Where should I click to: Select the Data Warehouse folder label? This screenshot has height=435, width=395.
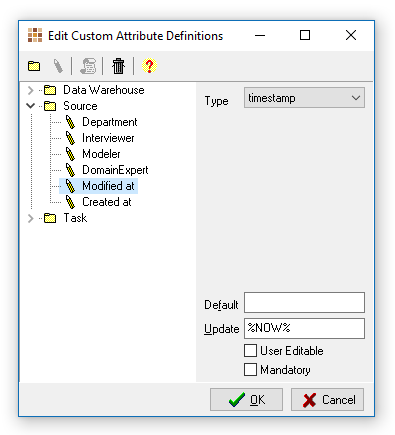point(104,90)
